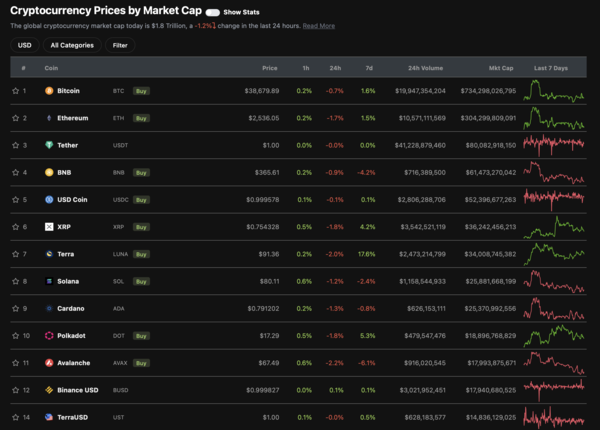This screenshot has width=600, height=430.
Task: Click Buy next to BNB
Action: point(141,173)
